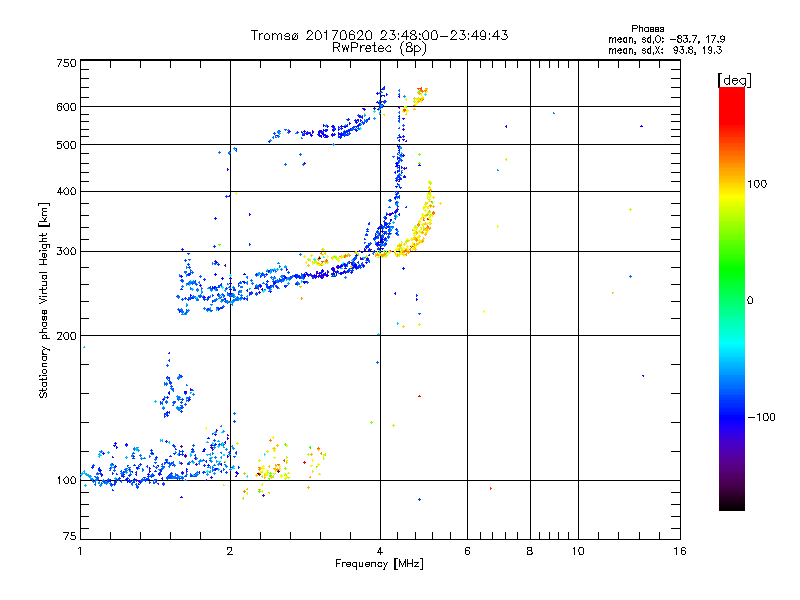Click the blue -100 region of the colorbar
This screenshot has width=800, height=600.
coord(732,417)
